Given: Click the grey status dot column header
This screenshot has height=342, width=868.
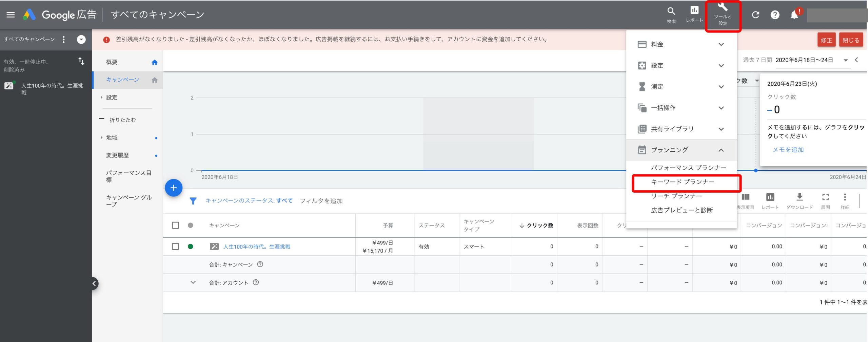Looking at the screenshot, I should (x=191, y=226).
